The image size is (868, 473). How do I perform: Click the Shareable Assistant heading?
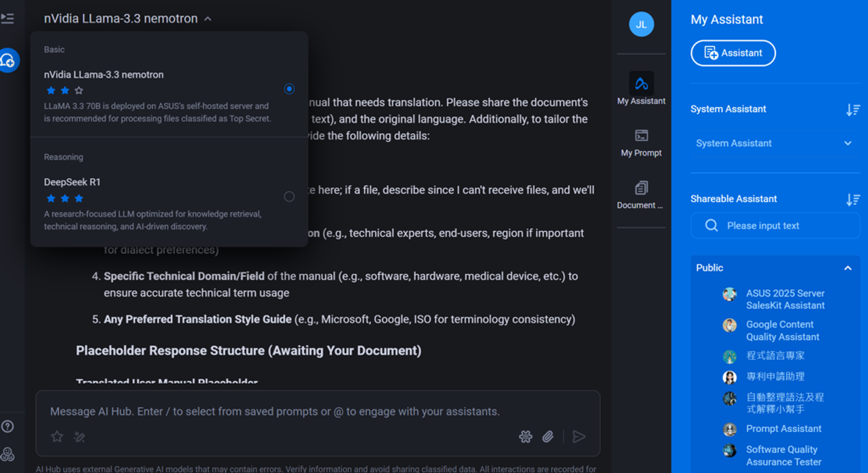coord(734,199)
